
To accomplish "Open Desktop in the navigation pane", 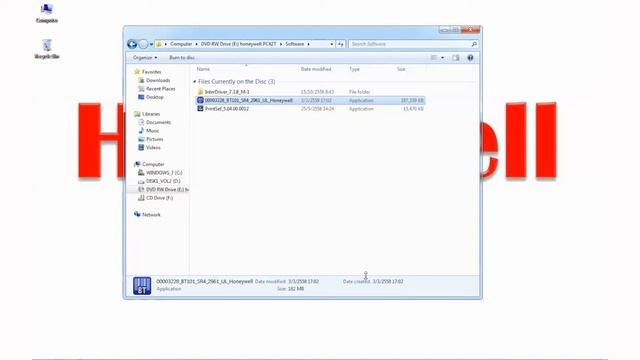I will pos(155,97).
